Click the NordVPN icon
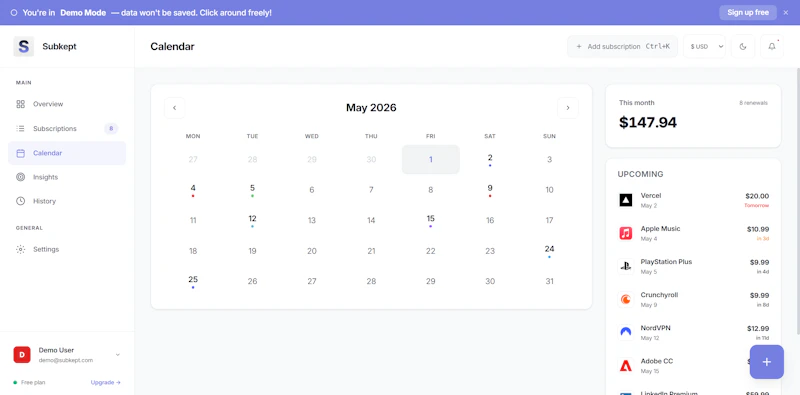The image size is (800, 395). point(626,333)
